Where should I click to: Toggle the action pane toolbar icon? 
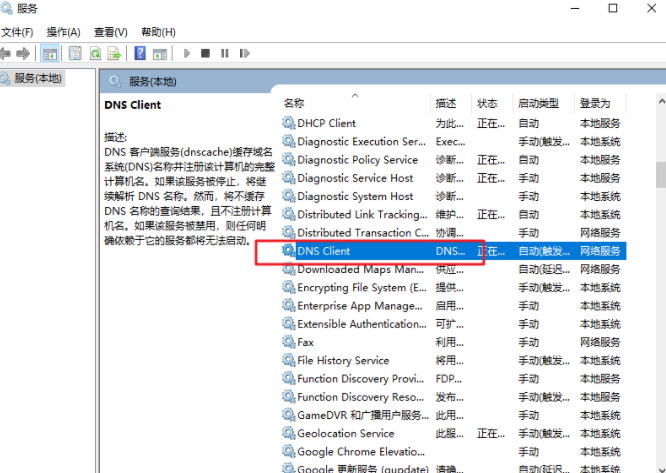[160, 54]
